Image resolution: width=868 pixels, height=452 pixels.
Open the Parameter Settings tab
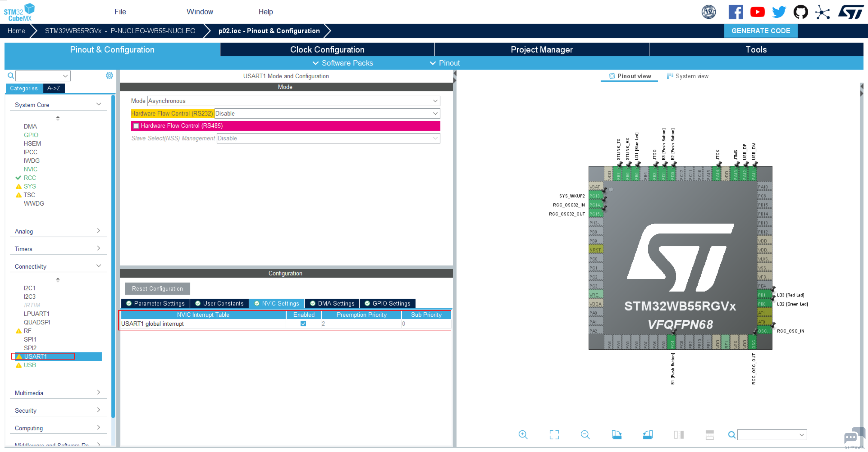coord(155,303)
